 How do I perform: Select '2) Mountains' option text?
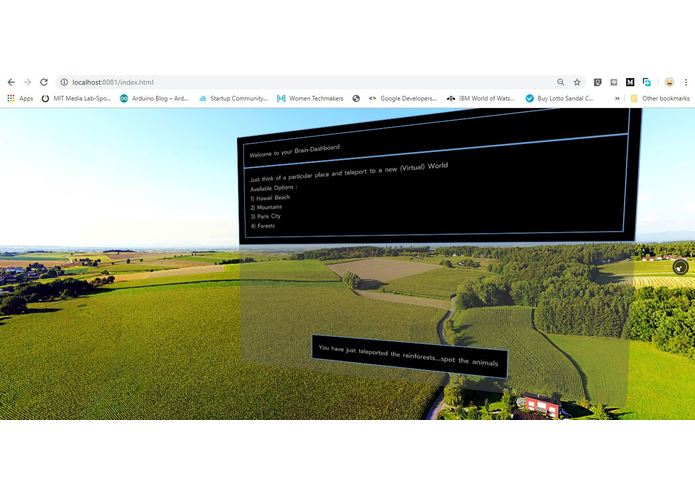tap(266, 207)
